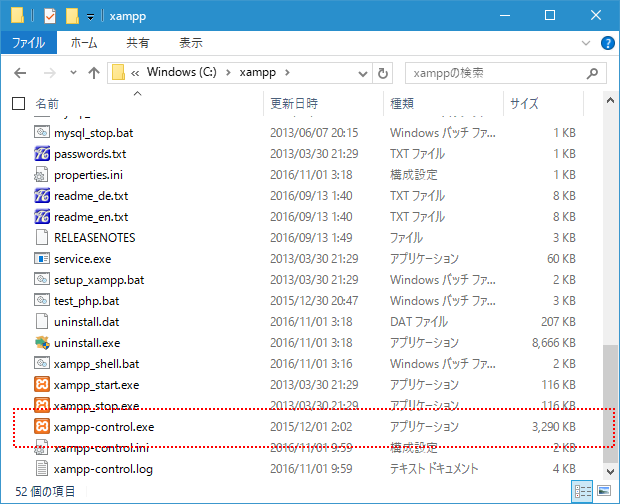620x504 pixels.
Task: Click the uninstall.dat file icon
Action: click(x=42, y=321)
